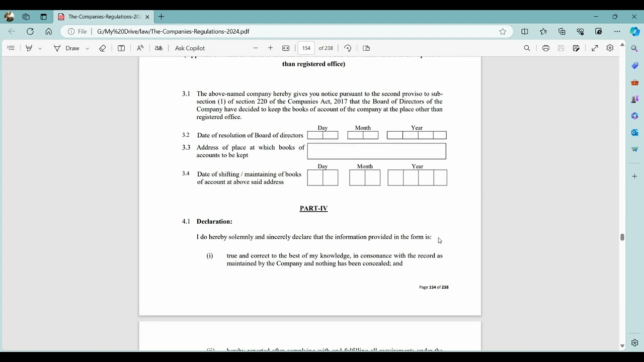
Task: Zoom out of the PDF
Action: tap(256, 48)
